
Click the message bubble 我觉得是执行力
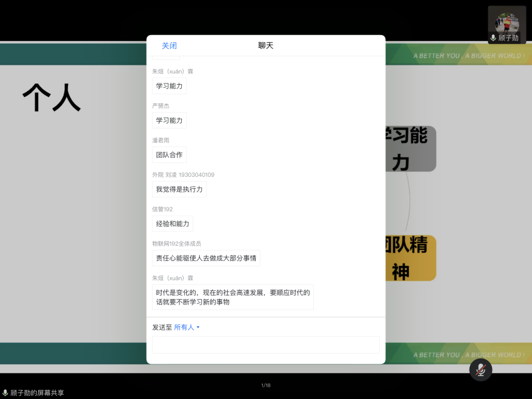click(179, 189)
